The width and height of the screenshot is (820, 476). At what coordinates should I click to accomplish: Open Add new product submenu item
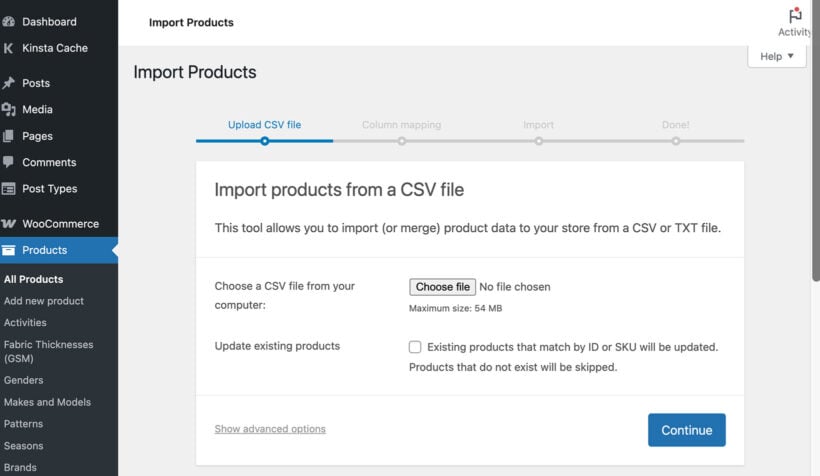(44, 301)
